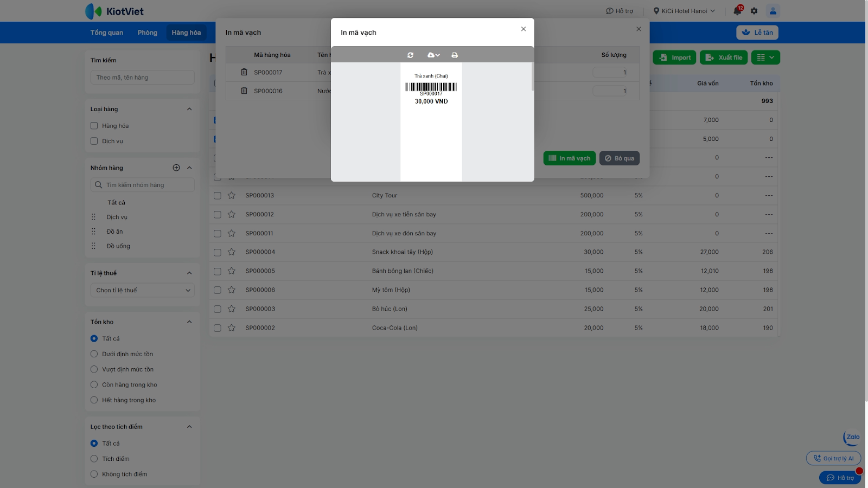Open the download menu in barcode preview
868x488 pixels.
tap(433, 55)
